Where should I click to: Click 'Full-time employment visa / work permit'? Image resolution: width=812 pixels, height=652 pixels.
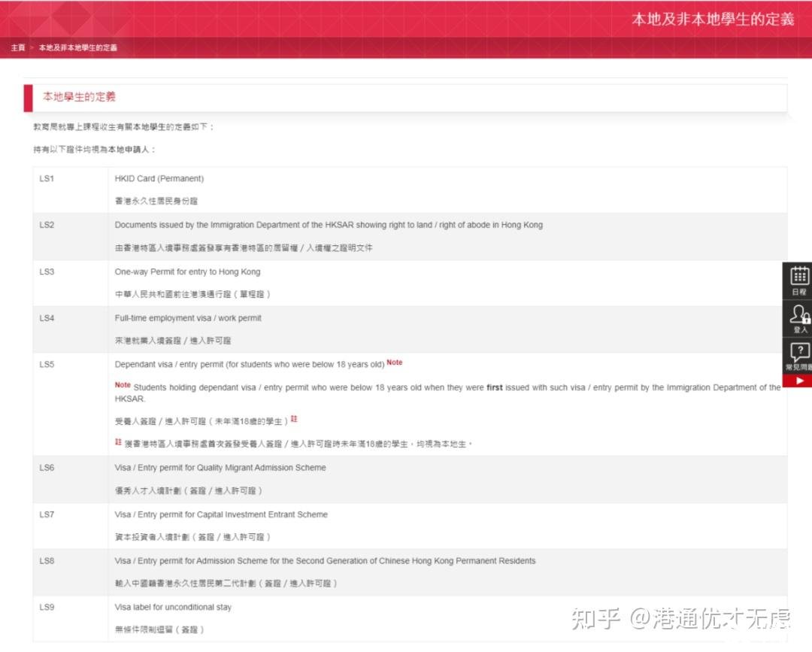(x=188, y=318)
